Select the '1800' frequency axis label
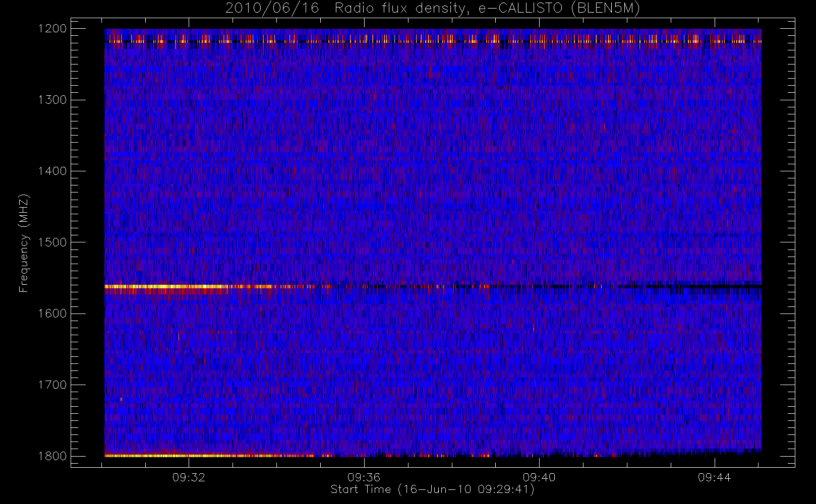The image size is (816, 504). click(x=52, y=456)
